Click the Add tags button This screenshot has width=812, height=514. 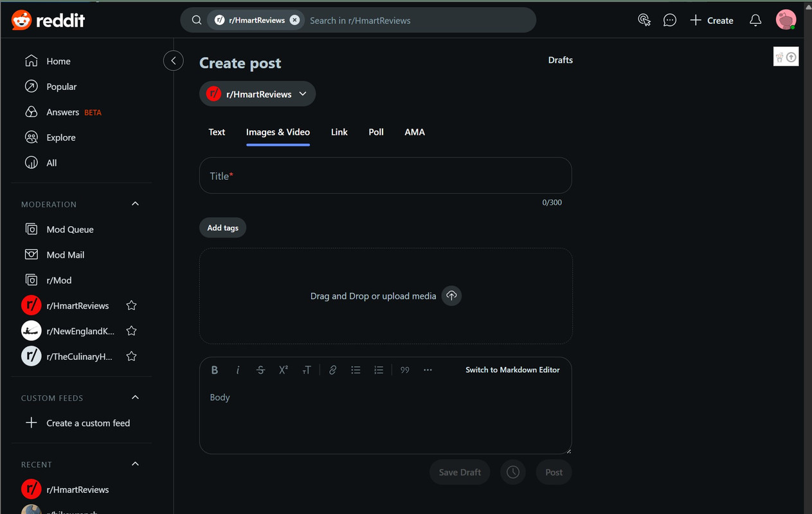click(222, 228)
